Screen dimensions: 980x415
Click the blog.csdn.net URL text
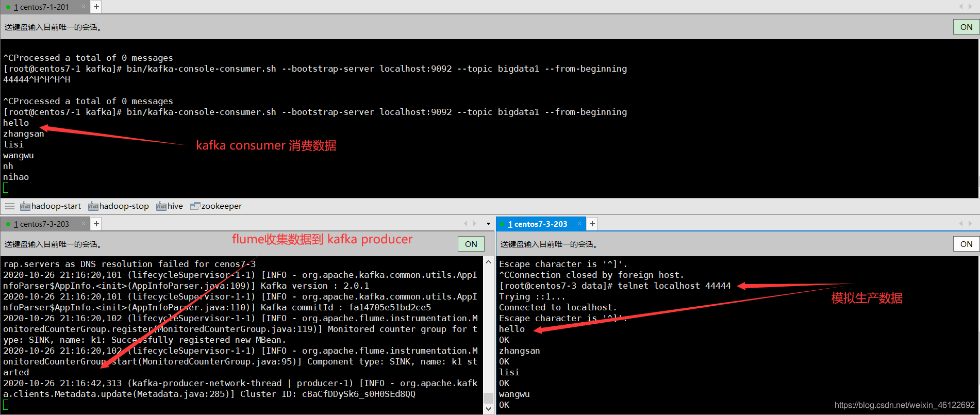pyautogui.click(x=904, y=405)
